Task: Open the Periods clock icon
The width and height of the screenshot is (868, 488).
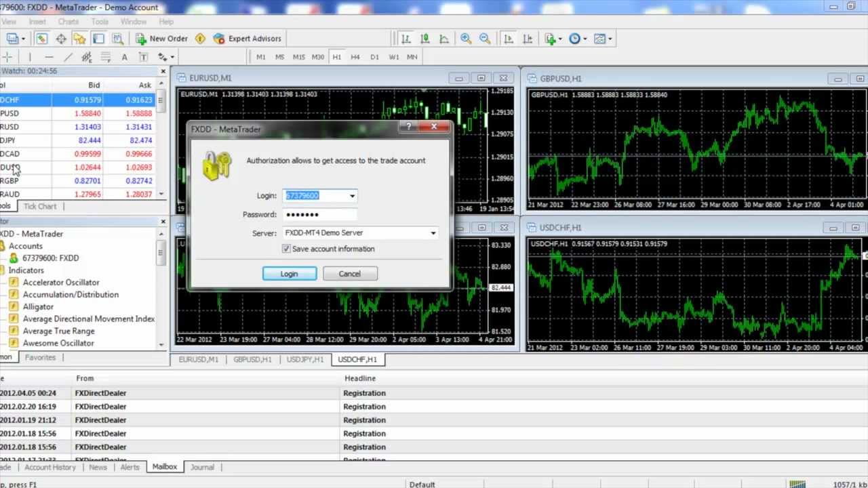Action: (577, 39)
